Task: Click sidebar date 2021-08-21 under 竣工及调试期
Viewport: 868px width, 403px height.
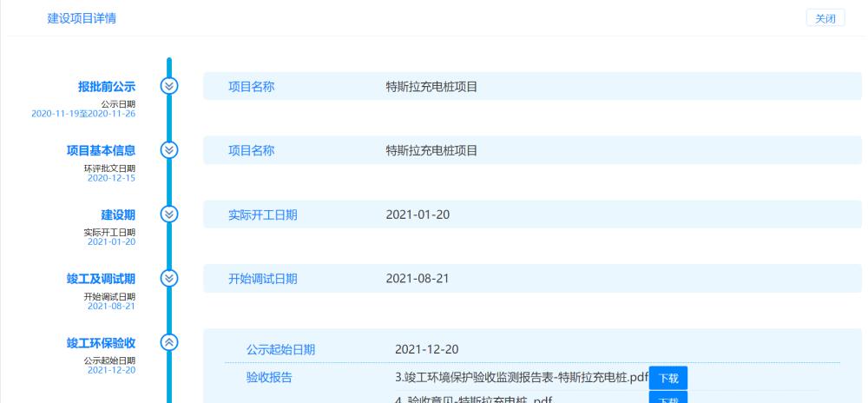Action: (x=111, y=306)
